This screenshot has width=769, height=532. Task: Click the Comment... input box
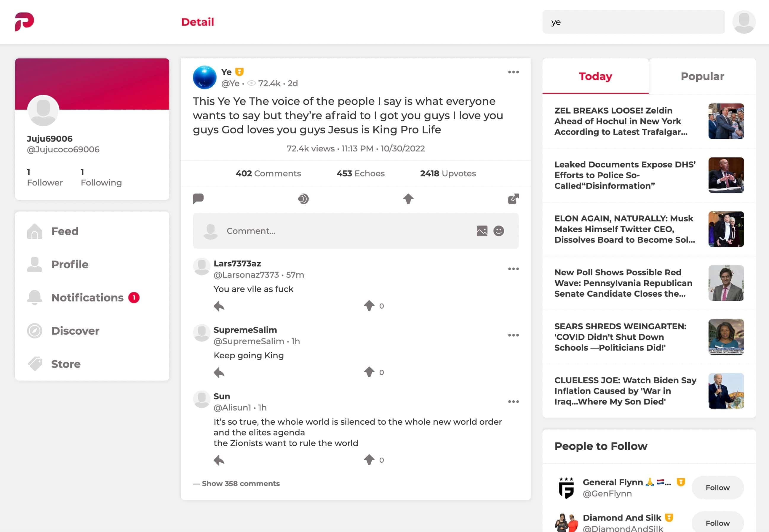click(x=356, y=231)
